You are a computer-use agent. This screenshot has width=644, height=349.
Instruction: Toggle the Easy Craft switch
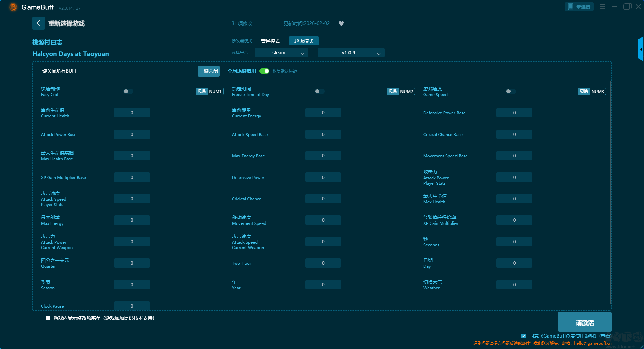click(x=128, y=91)
